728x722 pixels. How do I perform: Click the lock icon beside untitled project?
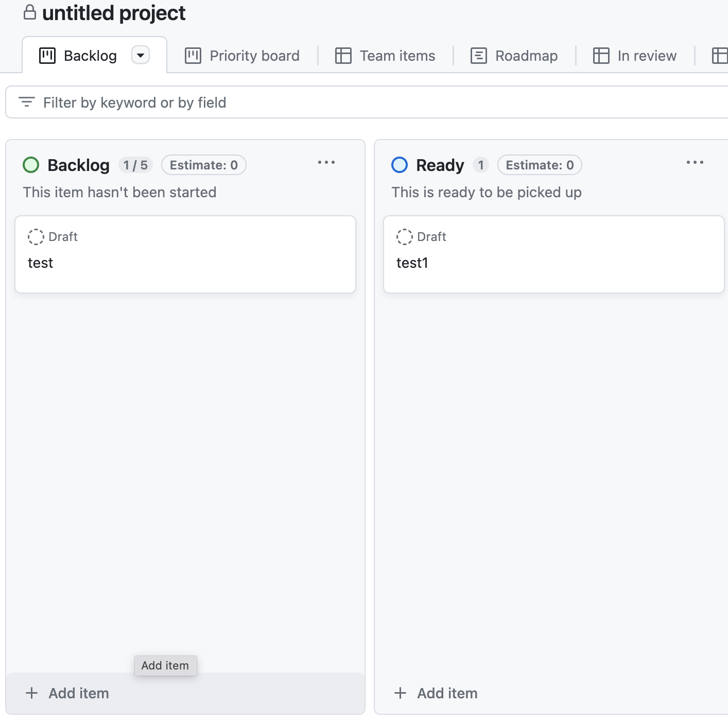(29, 12)
